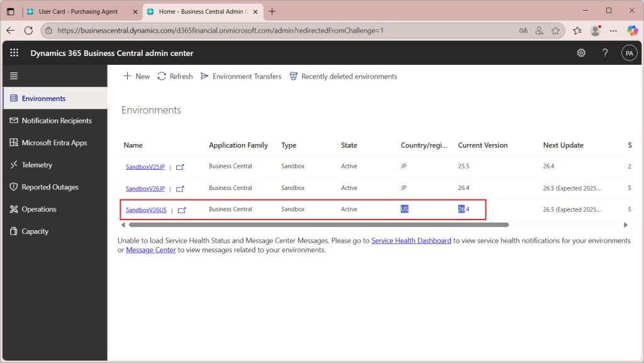
Task: Open the browser profile avatar
Action: click(x=595, y=30)
